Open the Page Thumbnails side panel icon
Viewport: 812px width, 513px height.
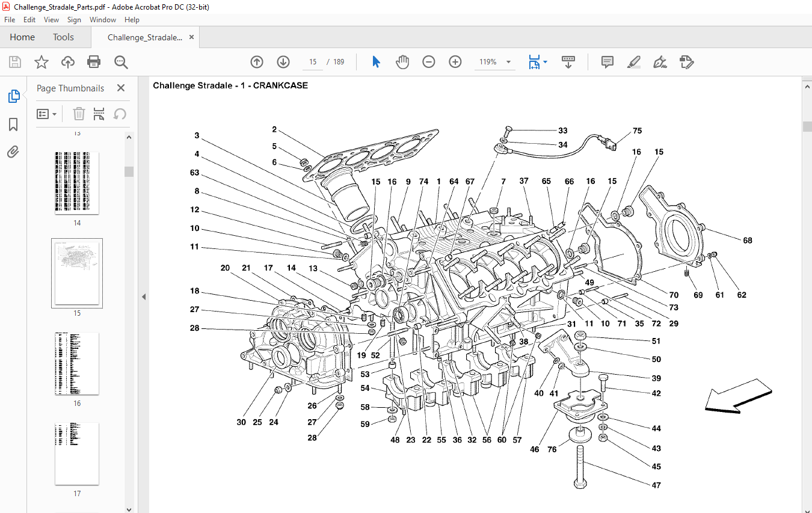point(13,96)
